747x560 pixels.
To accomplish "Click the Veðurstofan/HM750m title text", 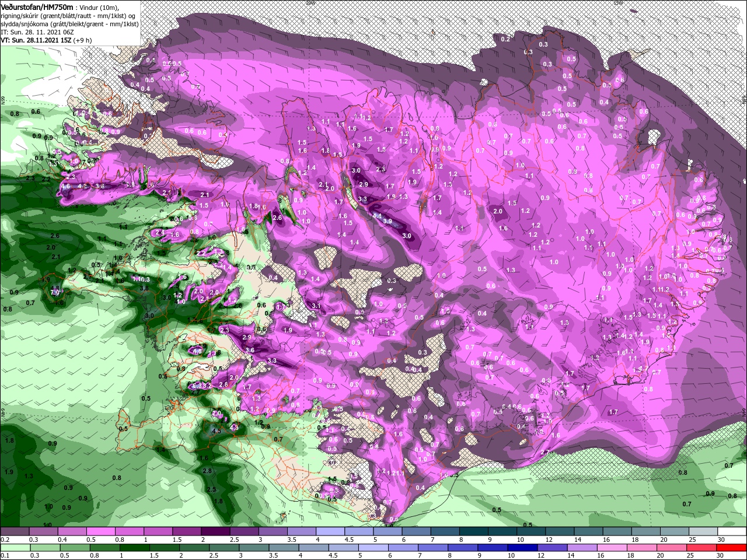I will click(x=37, y=7).
